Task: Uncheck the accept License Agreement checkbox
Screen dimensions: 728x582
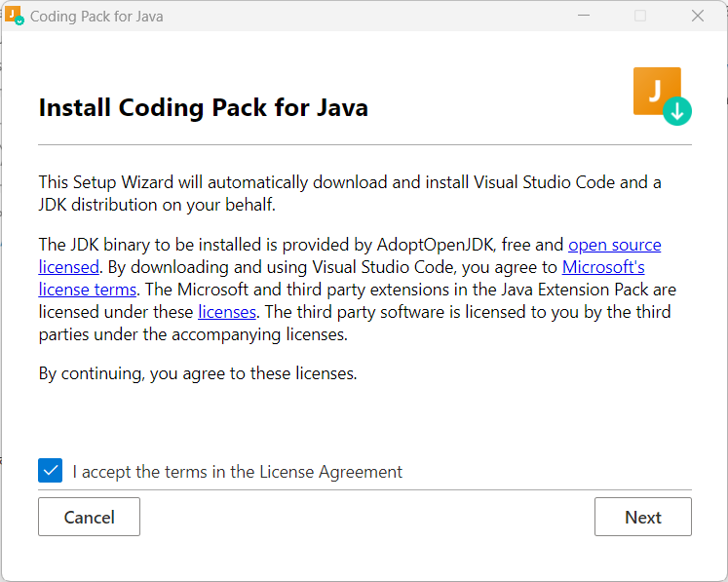Action: (x=50, y=471)
